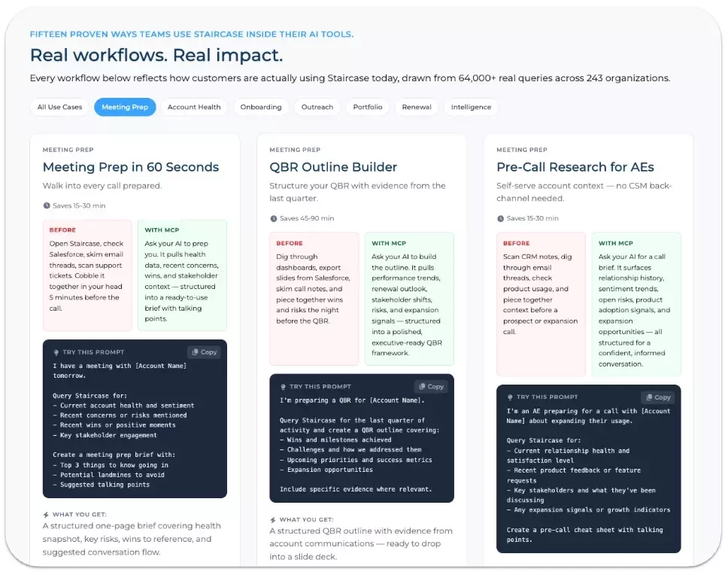This screenshot has width=728, height=575.
Task: Show the Portfolio use cases
Action: [x=368, y=107]
